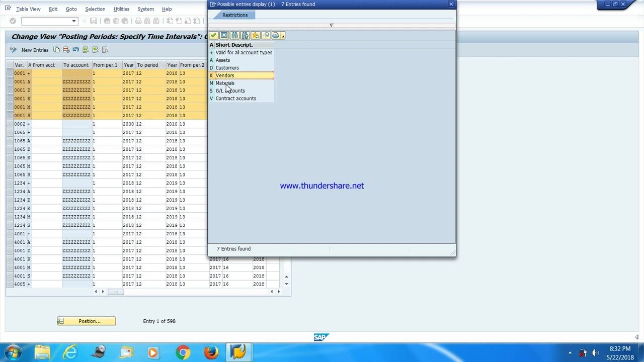The image size is (644, 362).
Task: Click the table's horizontal scrollbar thumb
Action: click(x=116, y=292)
